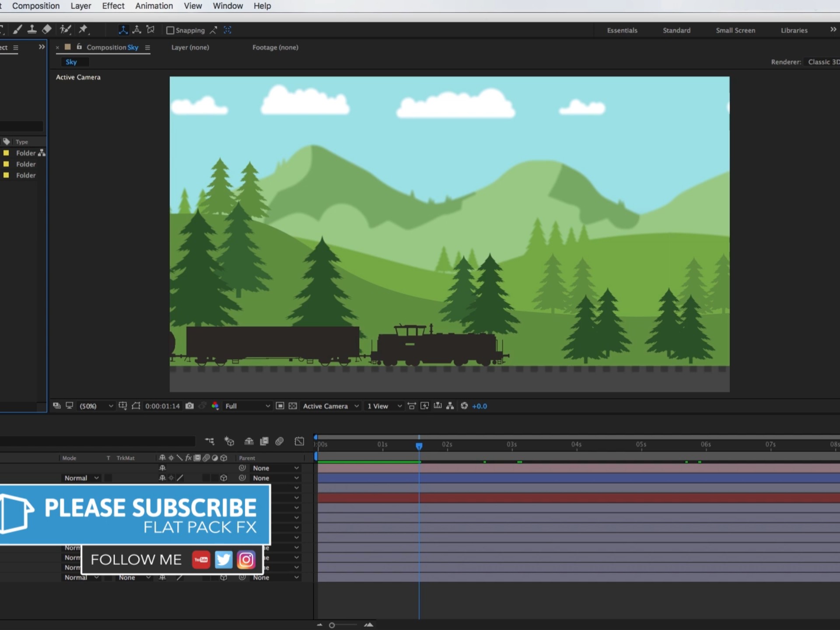
Task: Click the Draft 3D icon in timeline
Action: tap(229, 441)
